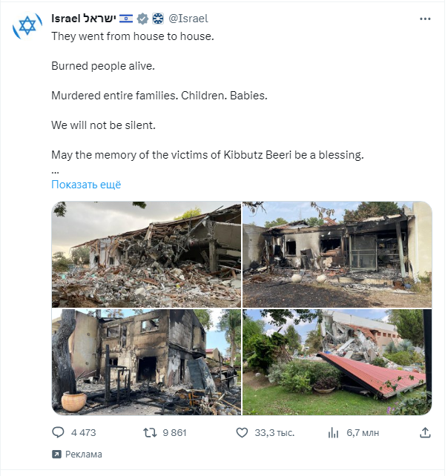Reply to the post via comment icon
Viewport: 448px width, 476px height.
tap(59, 432)
